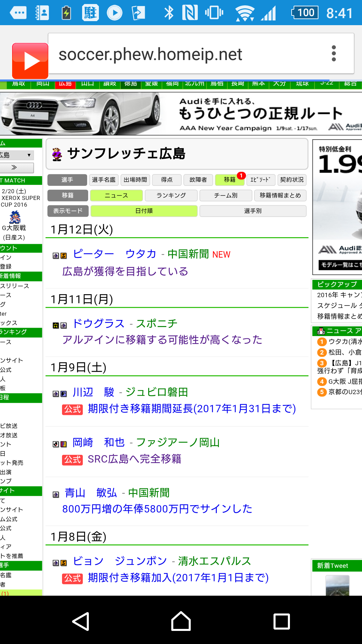Tap the Sanfrecce mascot icon beside title
362x644 pixels.
pyautogui.click(x=57, y=154)
